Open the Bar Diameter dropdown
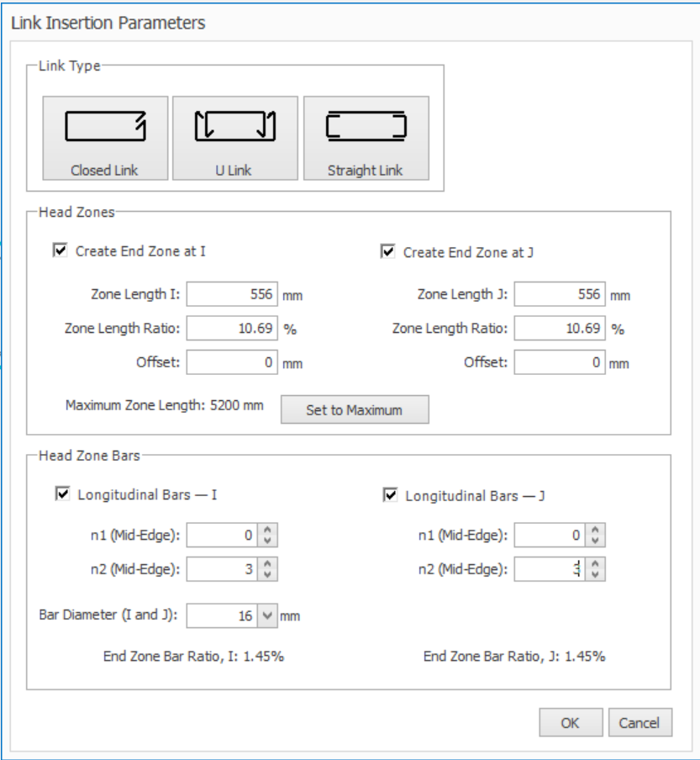This screenshot has height=760, width=700. coord(267,616)
